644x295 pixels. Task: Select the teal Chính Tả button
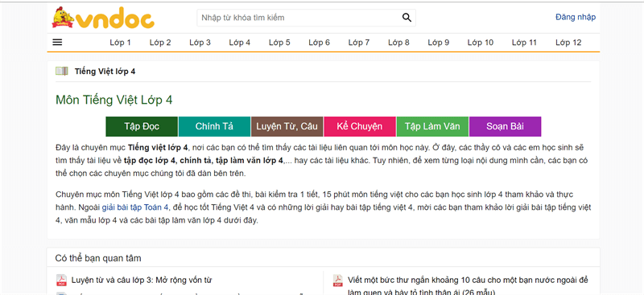point(214,126)
